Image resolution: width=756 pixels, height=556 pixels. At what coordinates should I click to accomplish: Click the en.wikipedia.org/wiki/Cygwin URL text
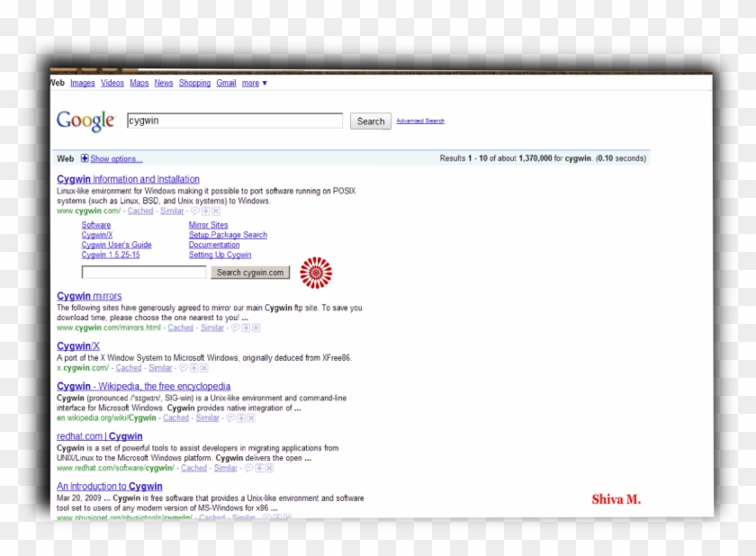pos(106,418)
